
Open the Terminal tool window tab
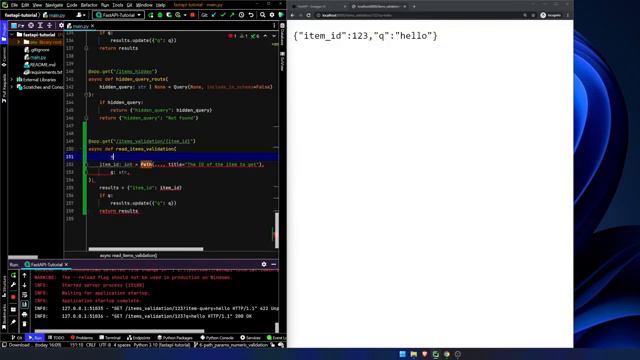(x=110, y=338)
